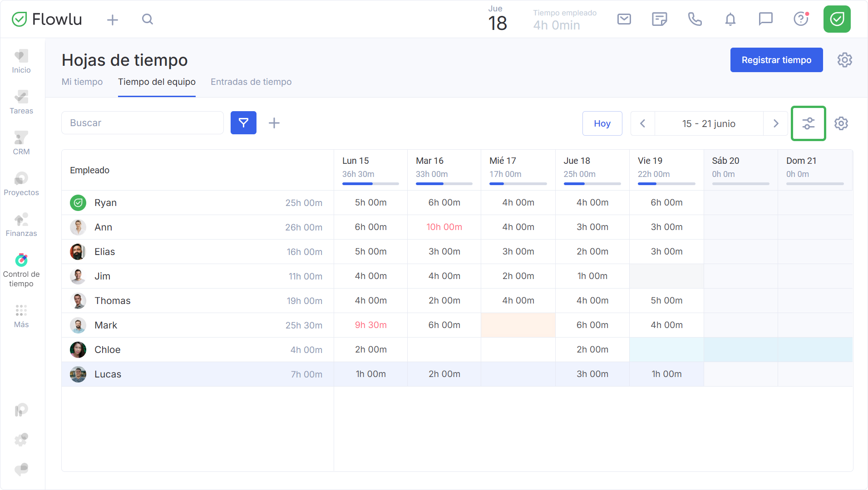Image resolution: width=868 pixels, height=490 pixels.
Task: Open Proyectos in the sidebar
Action: coord(21,184)
